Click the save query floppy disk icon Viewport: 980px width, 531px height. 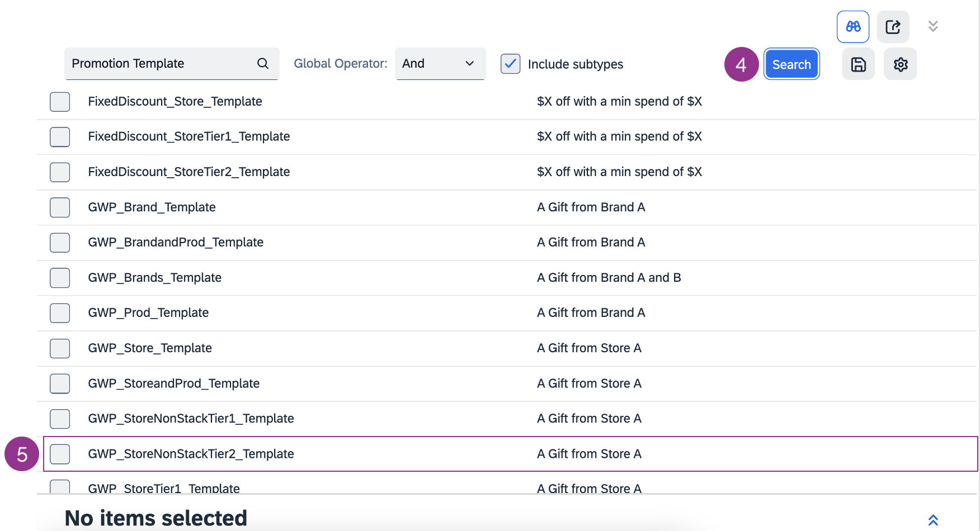point(858,64)
